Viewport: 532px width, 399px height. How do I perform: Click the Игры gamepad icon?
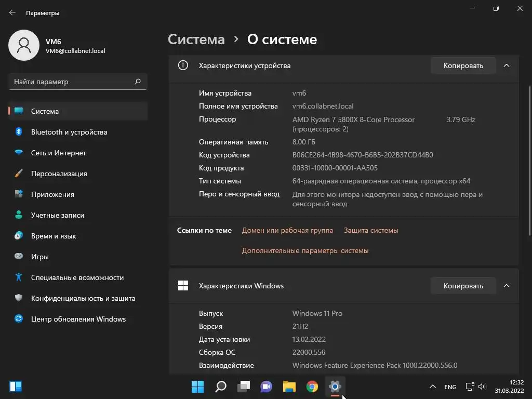(19, 256)
